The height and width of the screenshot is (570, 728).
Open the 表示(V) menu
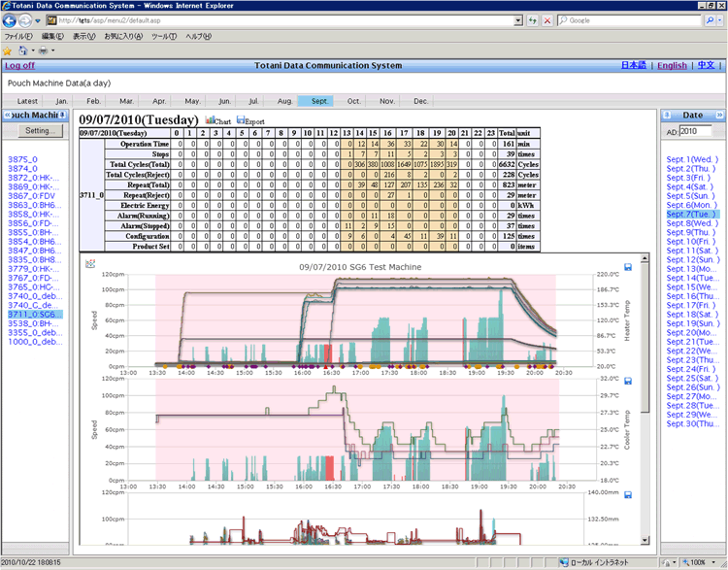click(x=84, y=36)
